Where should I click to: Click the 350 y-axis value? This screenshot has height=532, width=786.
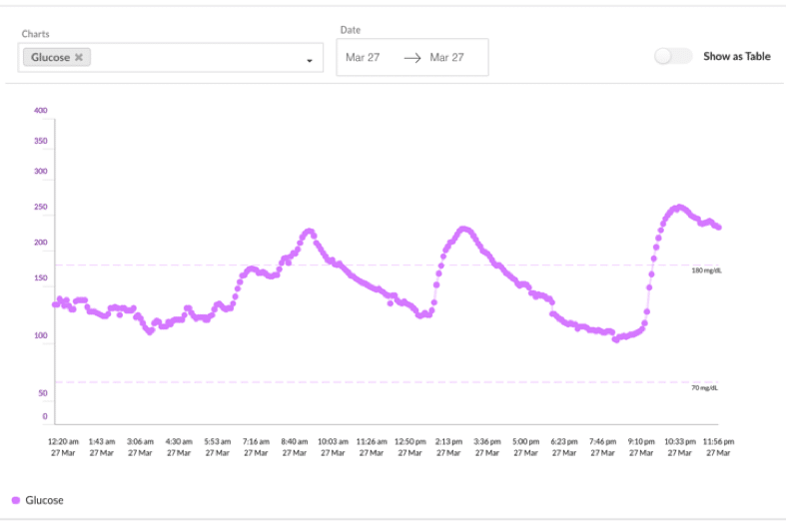coord(41,141)
